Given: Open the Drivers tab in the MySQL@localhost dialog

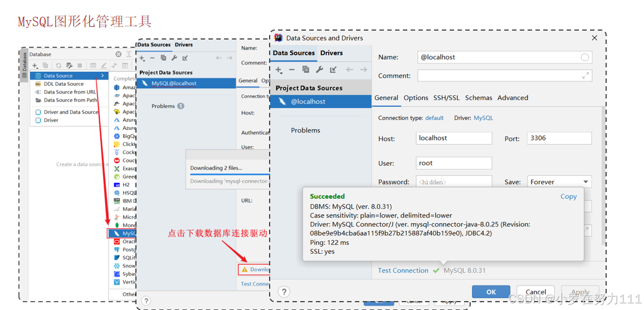Looking at the screenshot, I should [184, 45].
